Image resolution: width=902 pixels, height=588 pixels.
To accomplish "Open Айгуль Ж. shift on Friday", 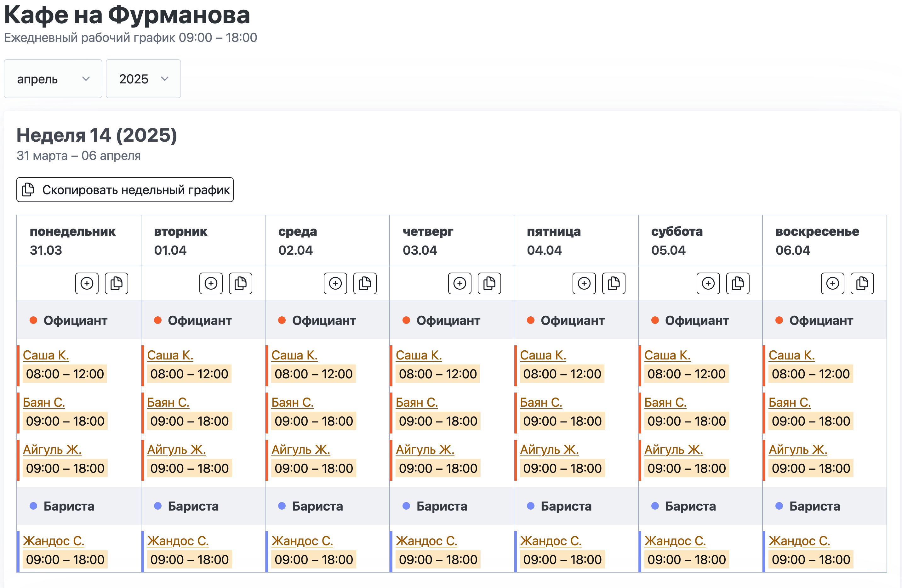I will click(x=549, y=450).
